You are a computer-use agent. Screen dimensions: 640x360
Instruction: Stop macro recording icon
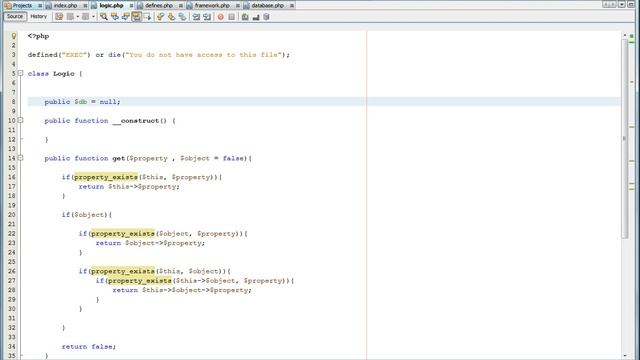(x=231, y=17)
